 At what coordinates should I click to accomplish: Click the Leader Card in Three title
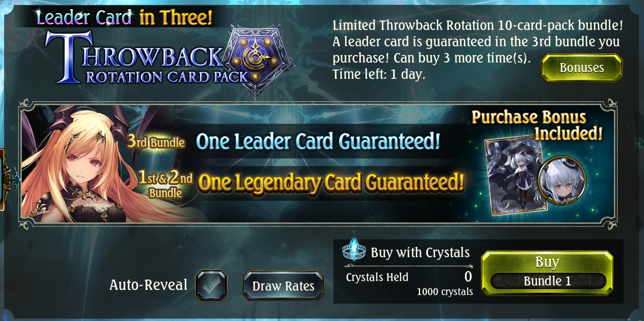pyautogui.click(x=124, y=17)
